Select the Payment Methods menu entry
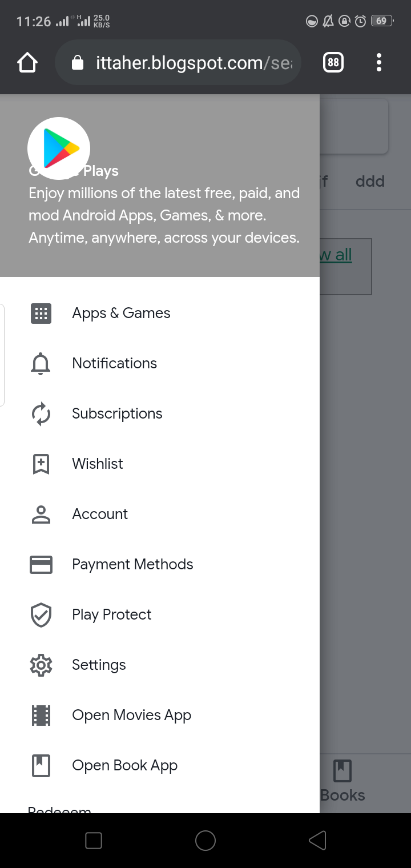 tap(132, 565)
